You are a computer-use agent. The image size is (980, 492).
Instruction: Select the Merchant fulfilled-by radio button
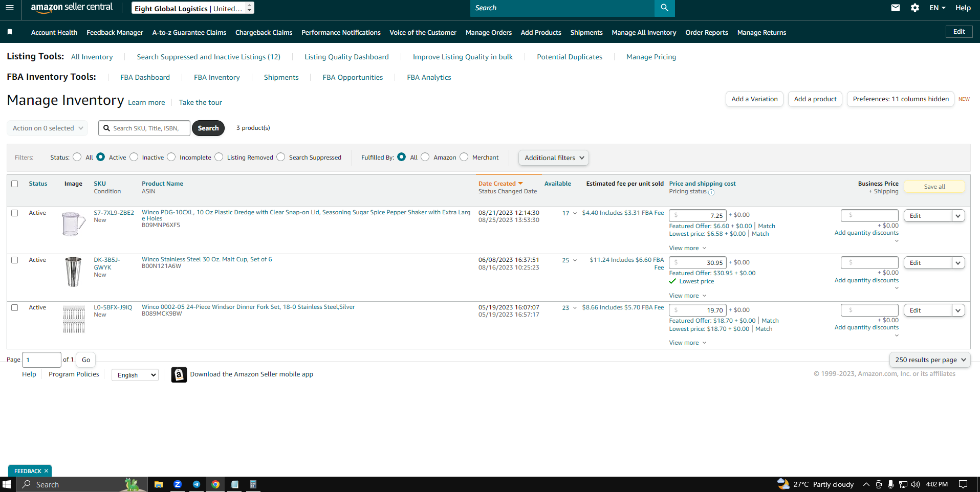click(x=464, y=157)
